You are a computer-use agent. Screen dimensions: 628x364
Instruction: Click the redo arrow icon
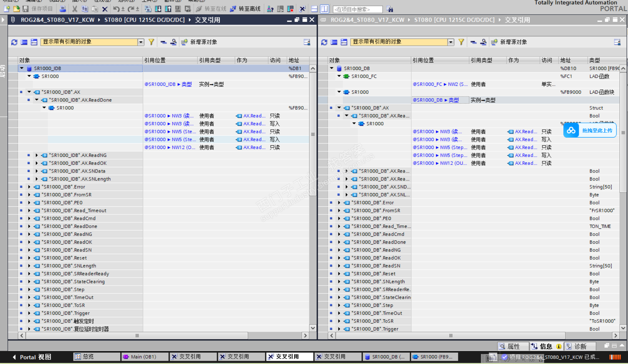click(x=131, y=9)
